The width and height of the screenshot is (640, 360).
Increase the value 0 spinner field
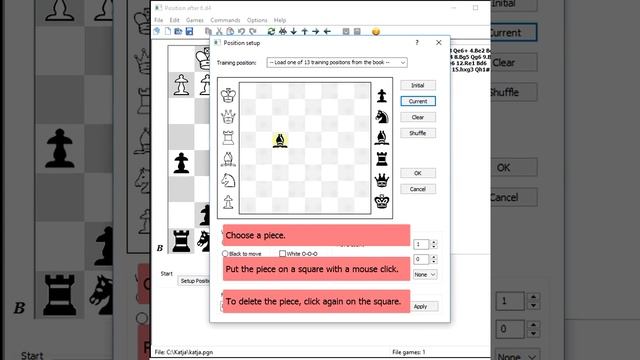[x=434, y=257]
